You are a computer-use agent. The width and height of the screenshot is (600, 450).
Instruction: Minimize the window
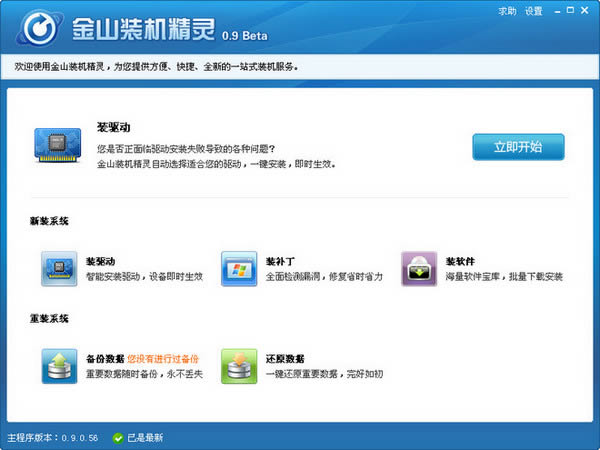pyautogui.click(x=558, y=11)
